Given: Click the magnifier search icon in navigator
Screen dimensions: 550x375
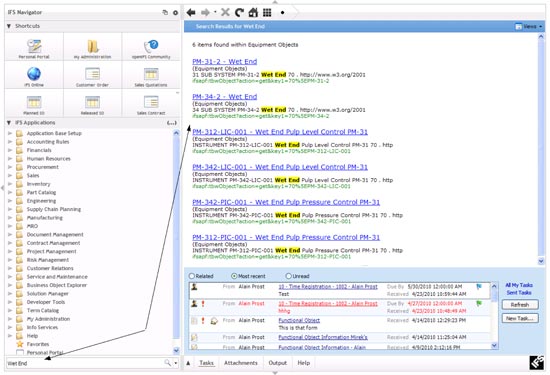Looking at the screenshot, I should click(x=168, y=363).
